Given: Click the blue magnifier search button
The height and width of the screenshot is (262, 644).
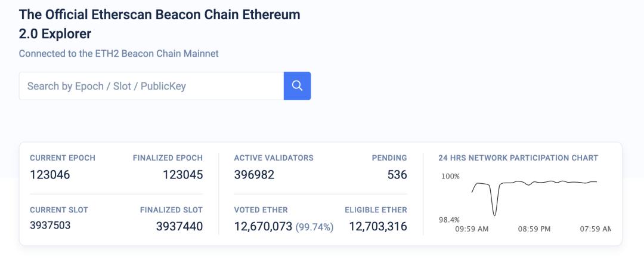Looking at the screenshot, I should (x=297, y=86).
